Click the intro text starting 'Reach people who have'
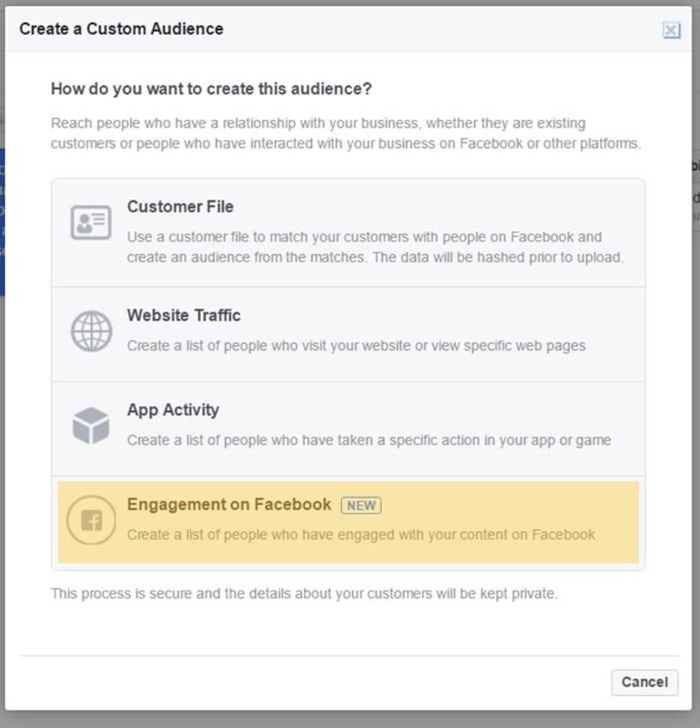700x728 pixels. pyautogui.click(x=345, y=133)
